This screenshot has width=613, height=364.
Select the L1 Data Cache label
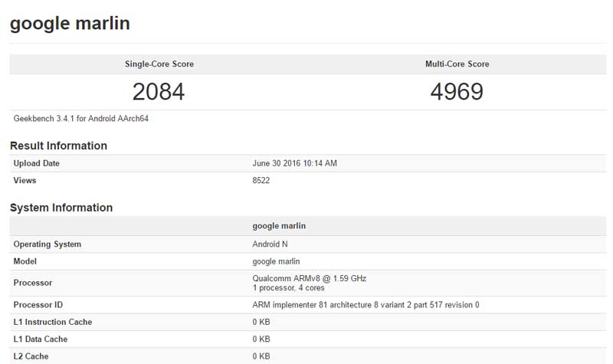pyautogui.click(x=41, y=339)
